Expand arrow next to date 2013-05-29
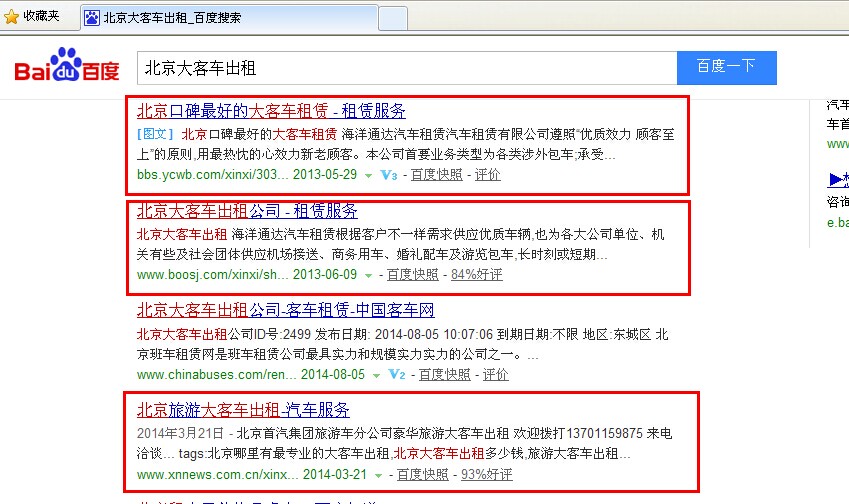 coord(369,175)
